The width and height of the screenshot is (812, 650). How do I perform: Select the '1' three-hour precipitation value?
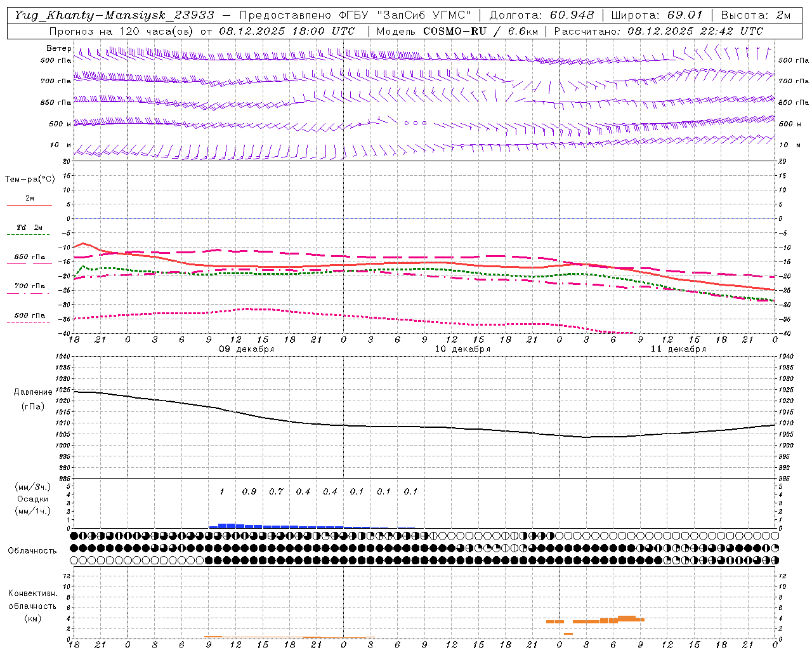tap(221, 491)
